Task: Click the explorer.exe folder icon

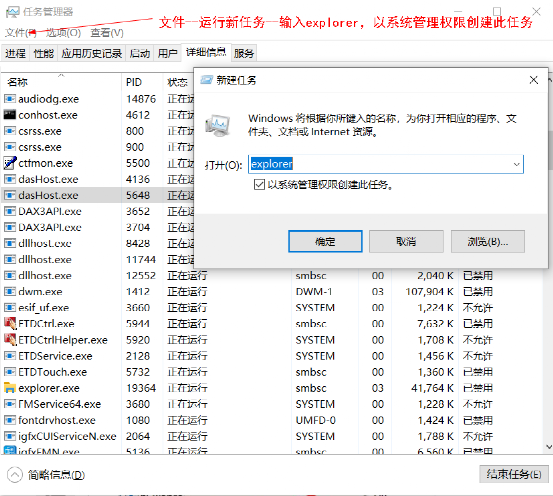Action: point(10,388)
